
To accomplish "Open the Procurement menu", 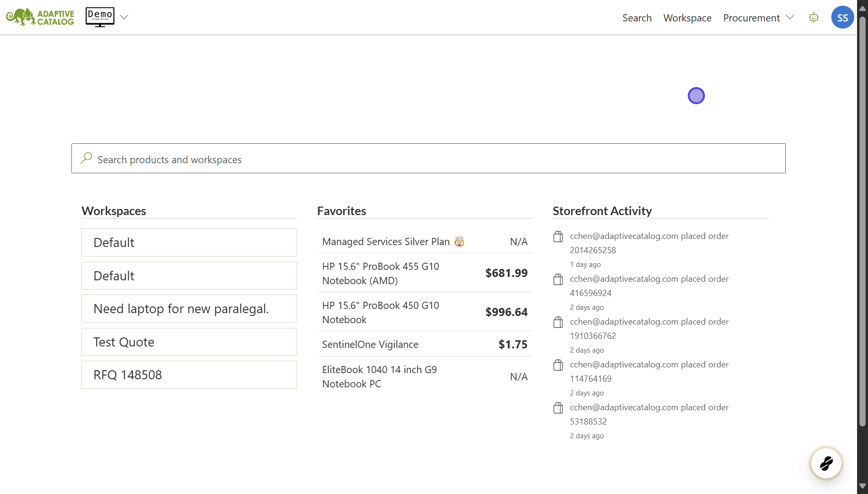I will pos(751,18).
